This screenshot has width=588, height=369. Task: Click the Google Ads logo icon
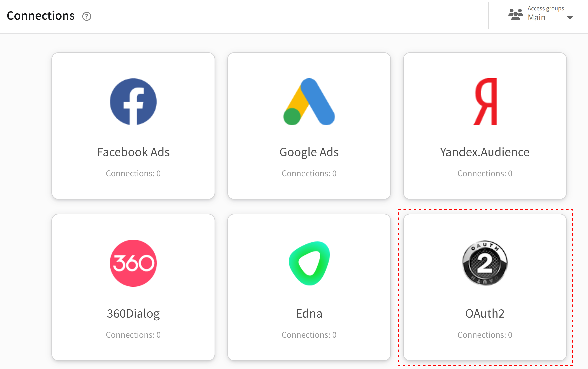coord(309,102)
